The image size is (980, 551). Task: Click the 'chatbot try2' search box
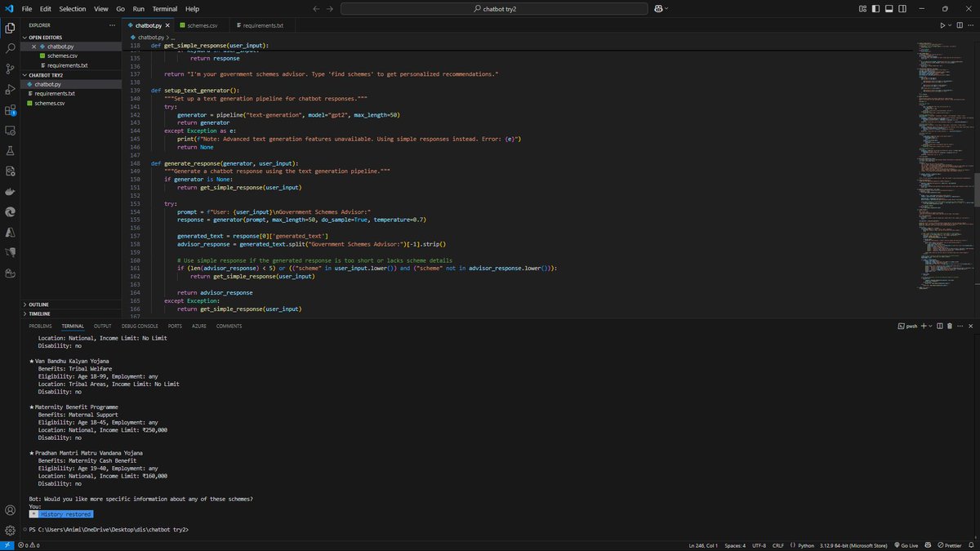[493, 8]
